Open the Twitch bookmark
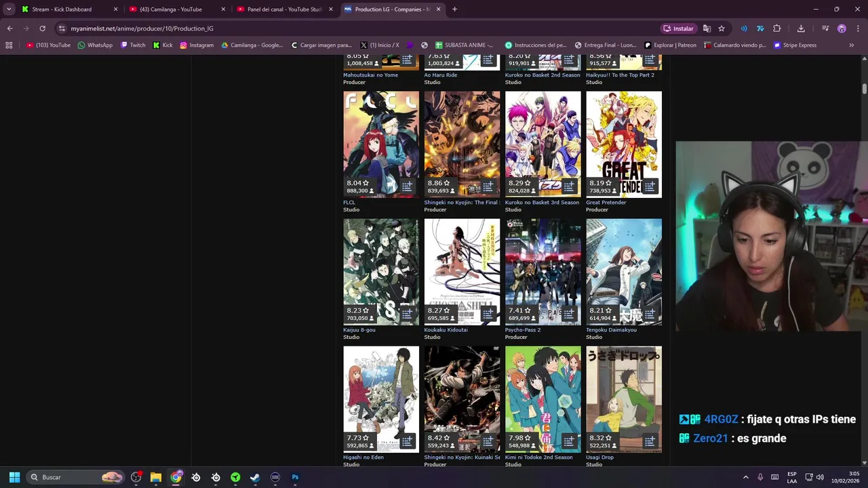Viewport: 868px width, 488px height. [x=133, y=45]
